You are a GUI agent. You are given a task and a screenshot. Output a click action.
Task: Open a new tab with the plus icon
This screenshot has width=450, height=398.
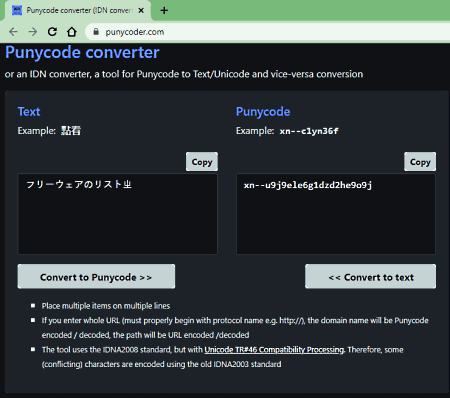pos(164,11)
